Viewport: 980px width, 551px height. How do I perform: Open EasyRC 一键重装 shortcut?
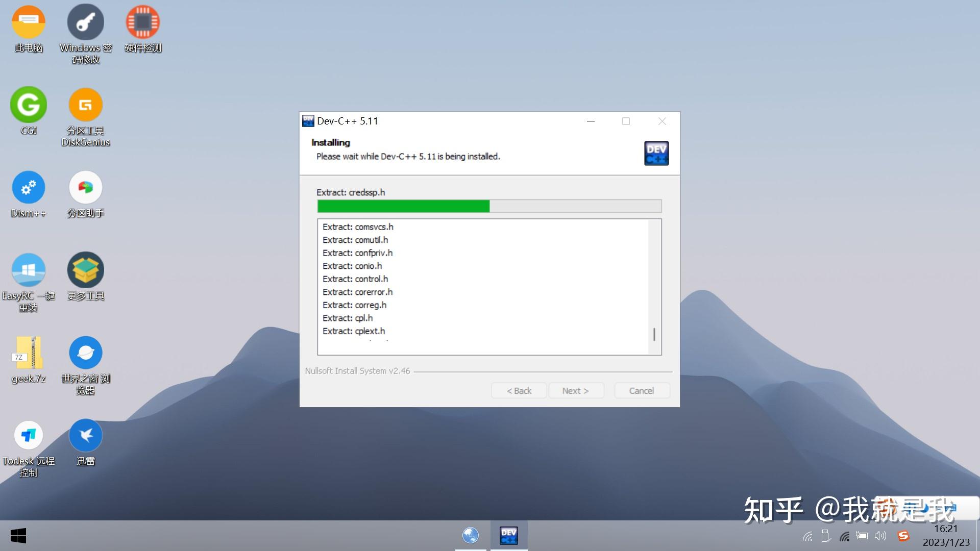(29, 270)
